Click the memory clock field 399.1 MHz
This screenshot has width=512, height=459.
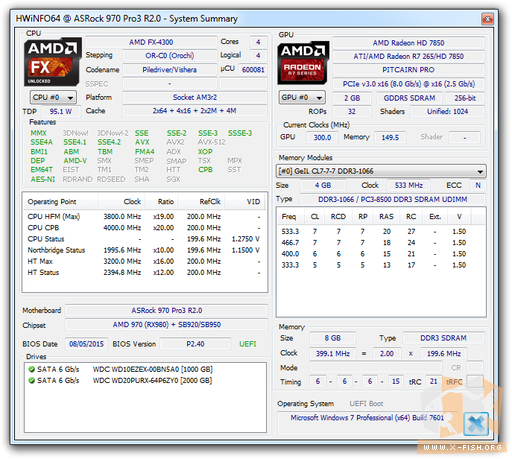pos(333,354)
